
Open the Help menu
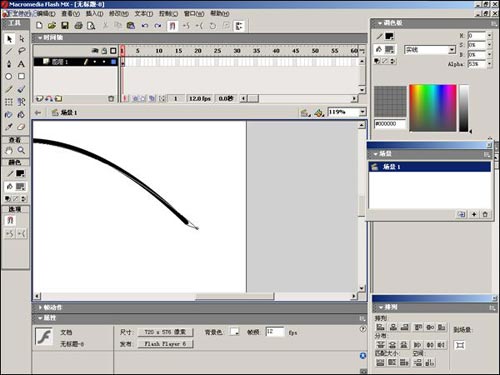tap(220, 13)
